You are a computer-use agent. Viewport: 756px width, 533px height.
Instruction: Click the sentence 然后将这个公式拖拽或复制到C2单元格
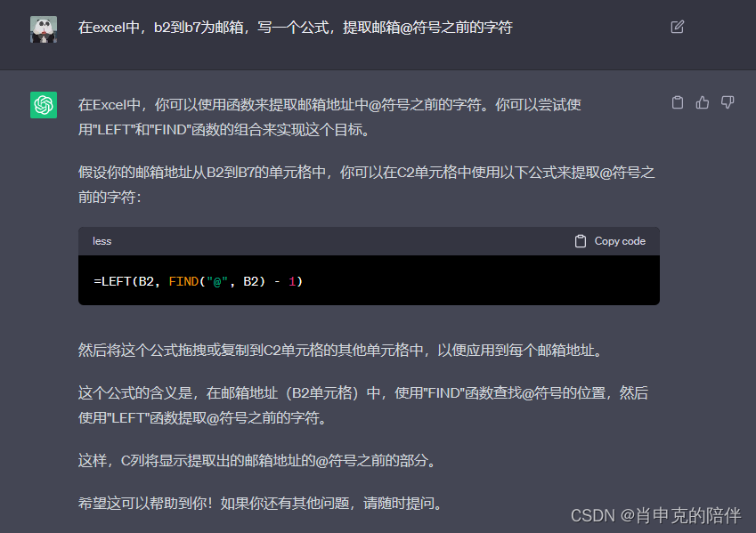[340, 351]
